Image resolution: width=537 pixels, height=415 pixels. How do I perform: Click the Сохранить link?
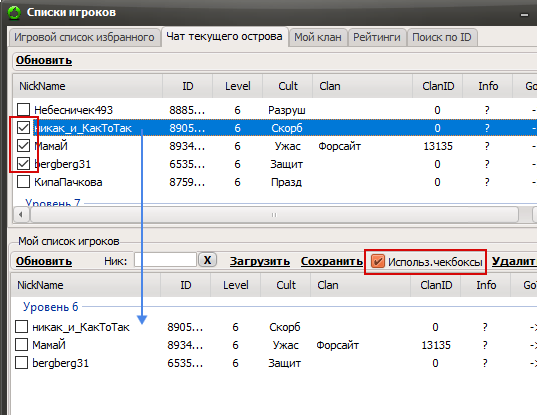[332, 261]
